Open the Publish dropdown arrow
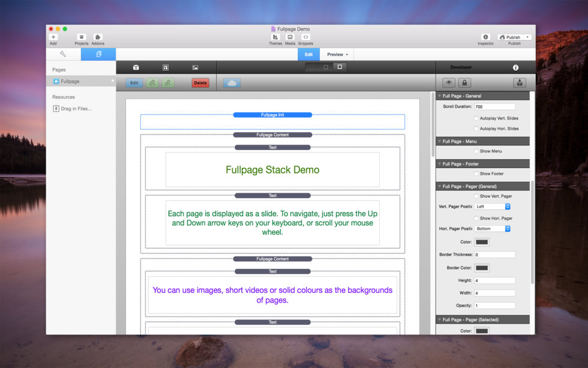The height and width of the screenshot is (368, 588). (527, 37)
